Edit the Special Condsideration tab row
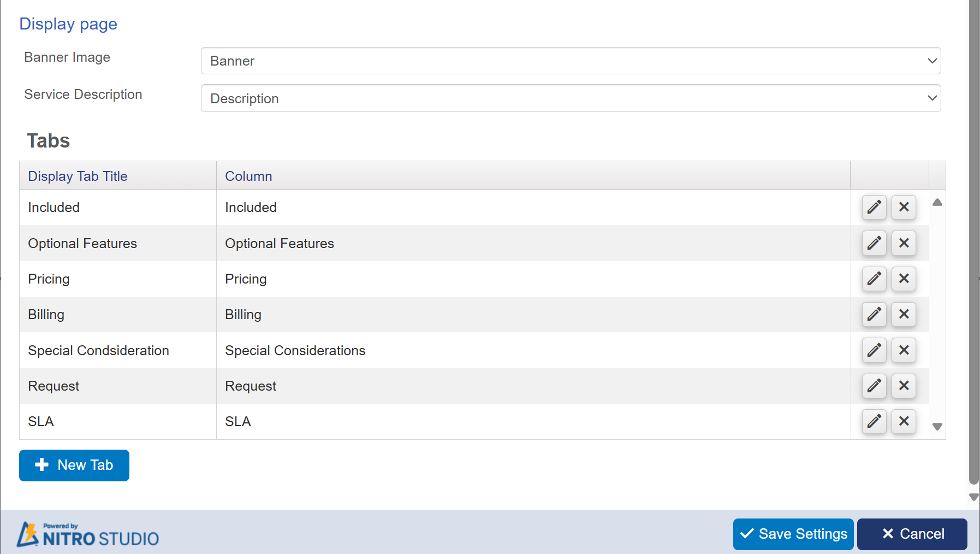The width and height of the screenshot is (980, 554). pyautogui.click(x=874, y=350)
